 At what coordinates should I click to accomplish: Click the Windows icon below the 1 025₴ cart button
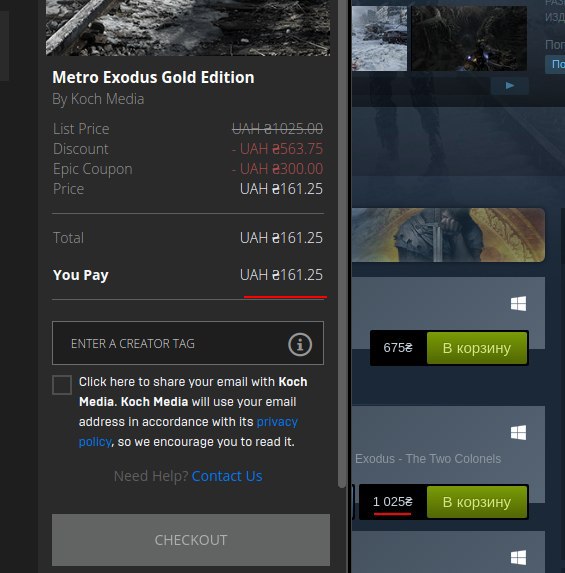tap(518, 558)
